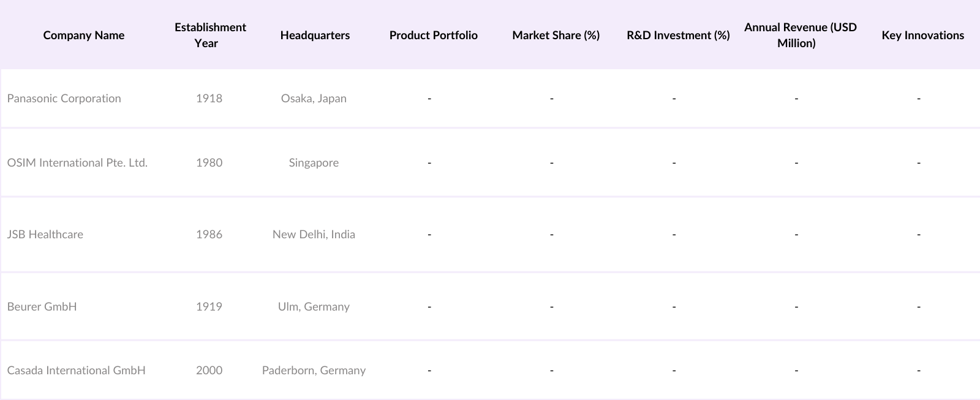Screen dimensions: 980x400
Task: Click Casada's Product Portfolio dash cell
Action: point(429,370)
